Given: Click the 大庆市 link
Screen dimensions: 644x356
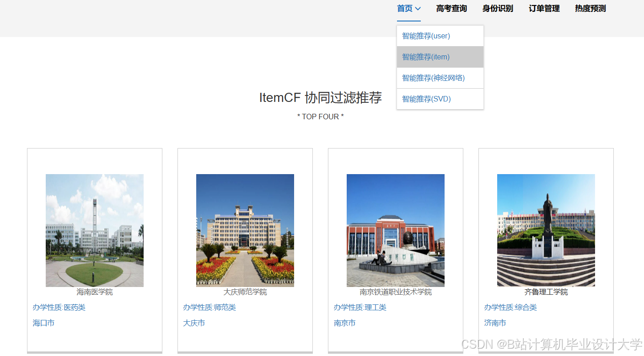Looking at the screenshot, I should click(x=194, y=323).
